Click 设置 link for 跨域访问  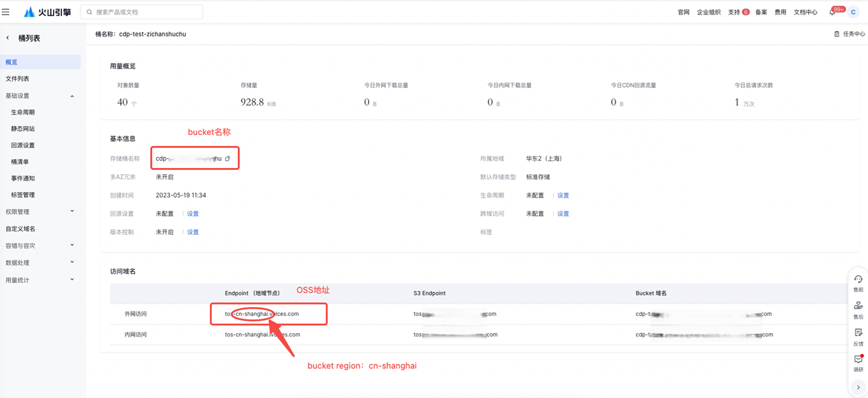tap(563, 213)
